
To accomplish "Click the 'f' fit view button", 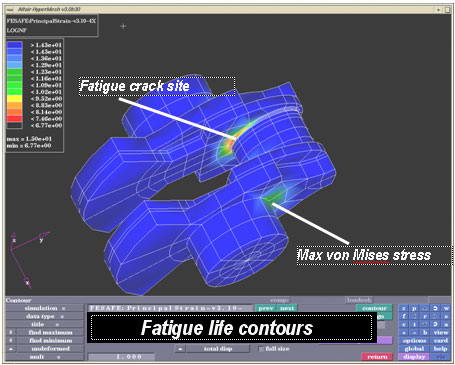I will click(x=403, y=316).
